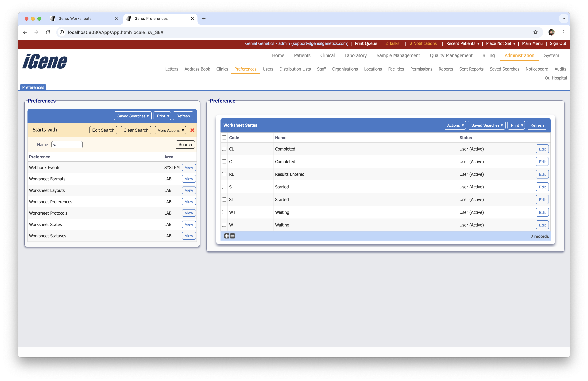Tick the checkbox for the WT Waiting row
The width and height of the screenshot is (588, 381).
(x=224, y=212)
